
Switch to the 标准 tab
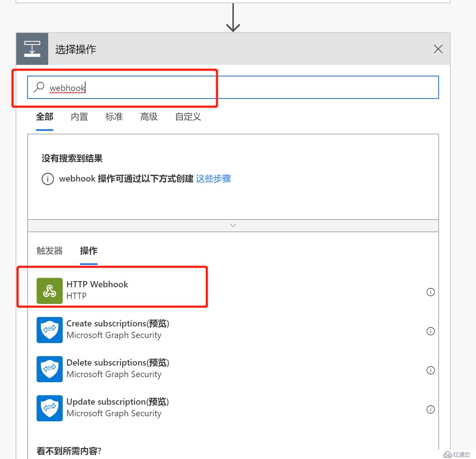114,117
